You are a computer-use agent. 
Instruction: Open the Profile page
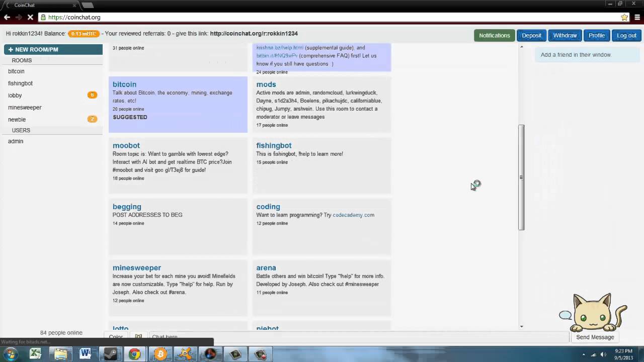coord(597,35)
